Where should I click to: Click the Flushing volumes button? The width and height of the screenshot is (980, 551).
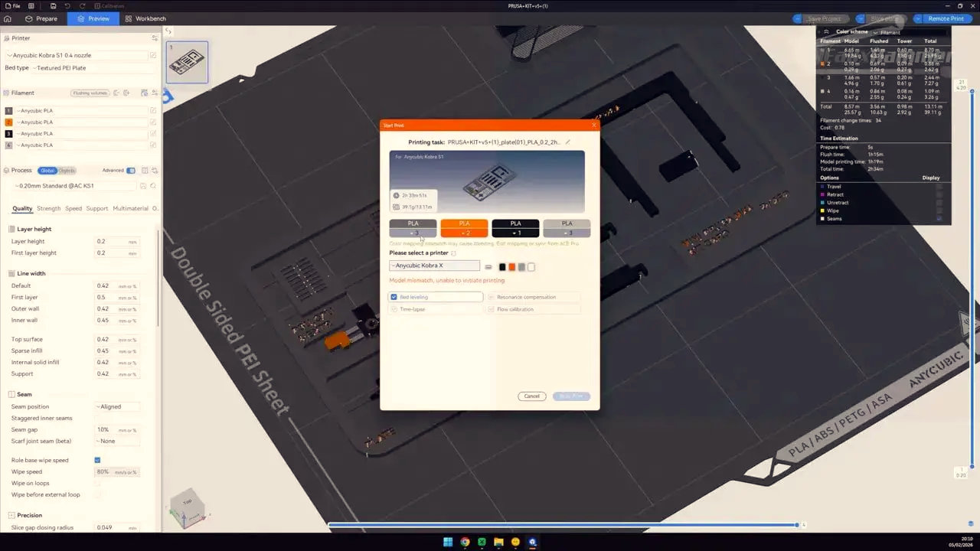pos(90,93)
